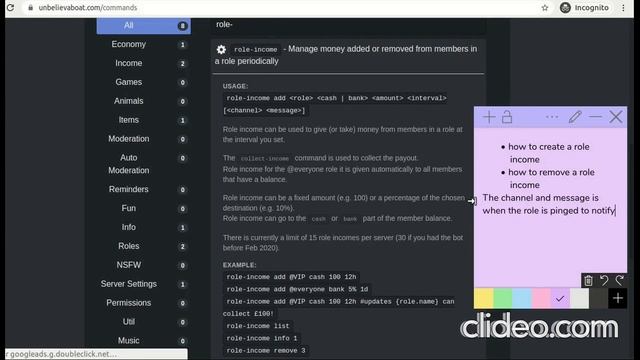Viewport: 640px width, 360px height.
Task: Click the note text ending with 'pinged to notify'
Action: tap(549, 204)
